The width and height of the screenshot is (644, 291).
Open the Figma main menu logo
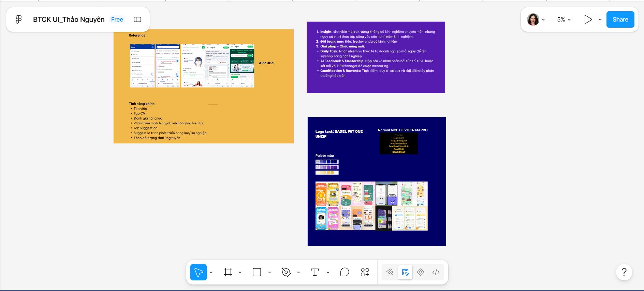click(x=19, y=19)
